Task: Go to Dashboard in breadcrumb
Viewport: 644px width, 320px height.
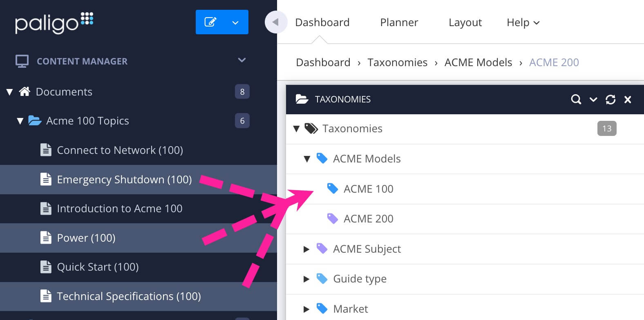Action: pyautogui.click(x=323, y=62)
